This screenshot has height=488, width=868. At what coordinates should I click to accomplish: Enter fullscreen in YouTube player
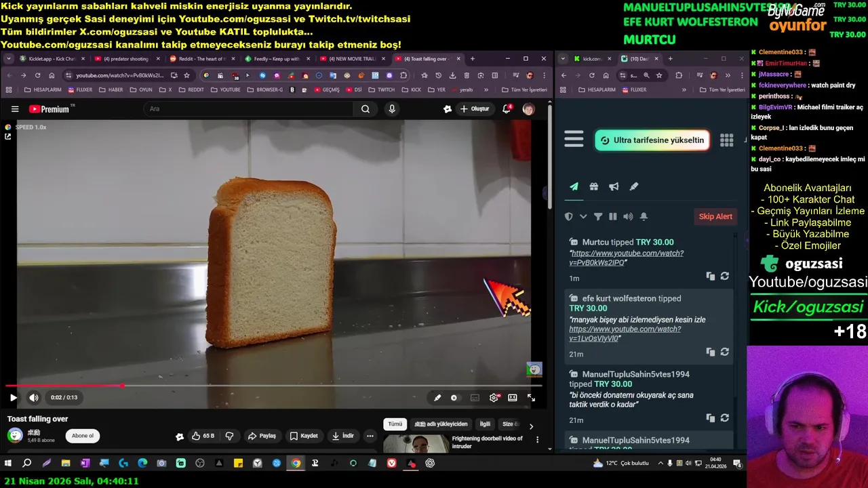click(x=531, y=398)
